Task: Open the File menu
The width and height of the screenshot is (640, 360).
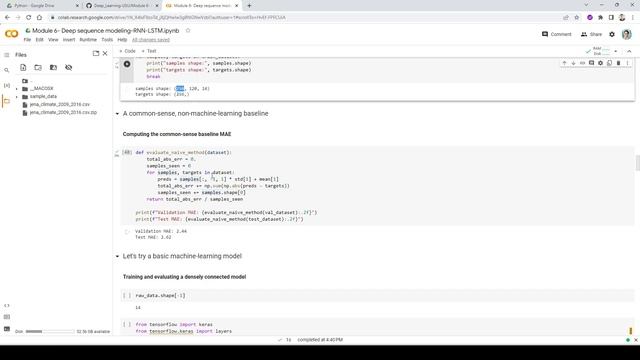Action: (x=27, y=40)
